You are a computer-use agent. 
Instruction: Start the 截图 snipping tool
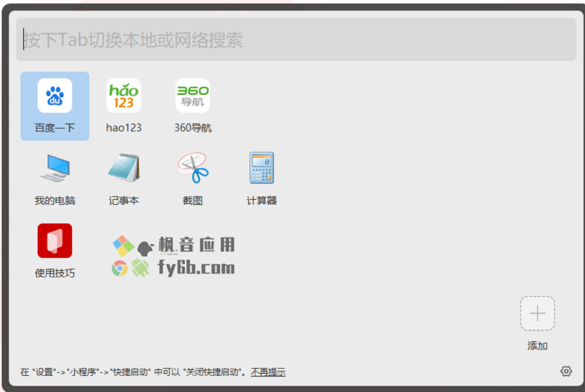(x=193, y=178)
